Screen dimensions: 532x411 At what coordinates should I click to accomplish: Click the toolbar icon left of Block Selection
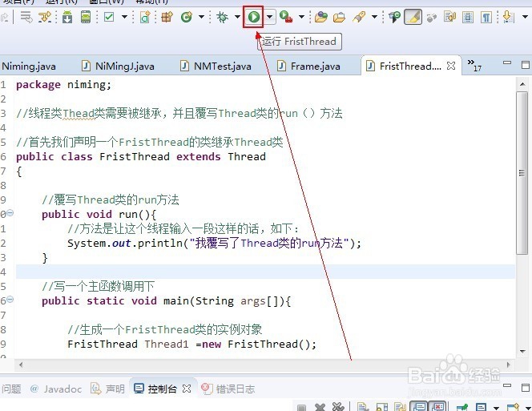point(450,17)
